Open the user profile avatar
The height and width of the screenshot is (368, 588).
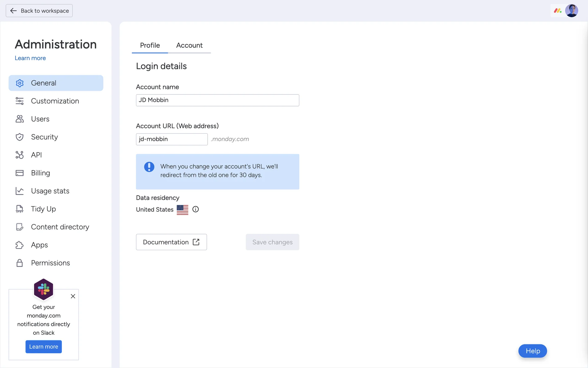pos(571,11)
